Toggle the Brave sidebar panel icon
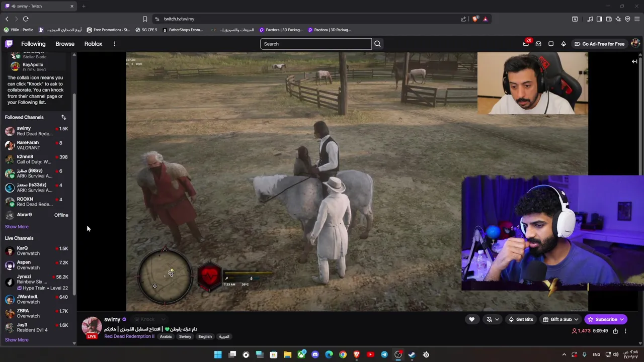This screenshot has width=644, height=362. click(x=599, y=19)
